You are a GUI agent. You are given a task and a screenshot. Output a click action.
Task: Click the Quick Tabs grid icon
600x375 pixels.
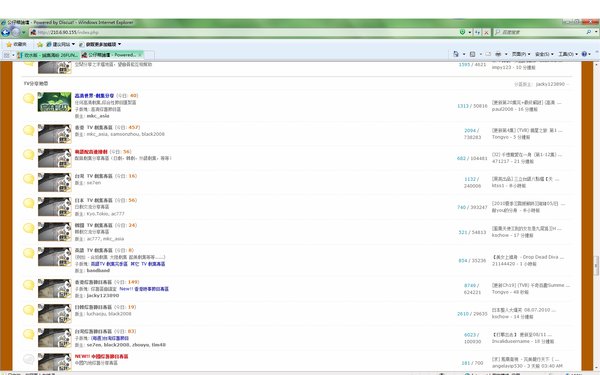7,55
